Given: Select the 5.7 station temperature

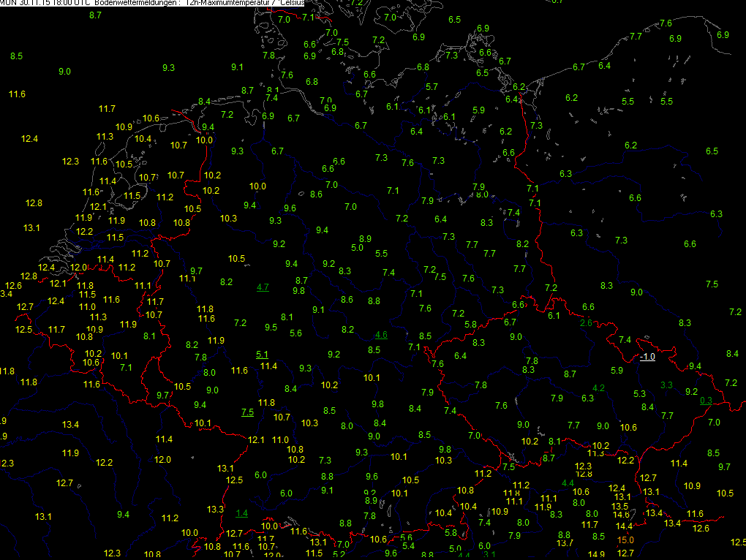Looking at the screenshot, I should (x=432, y=86).
